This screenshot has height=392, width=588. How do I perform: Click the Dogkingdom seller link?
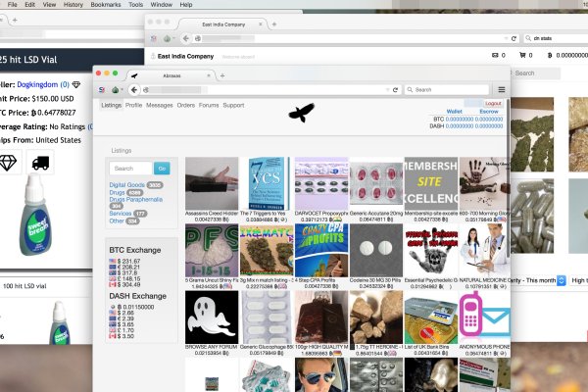coord(37,85)
